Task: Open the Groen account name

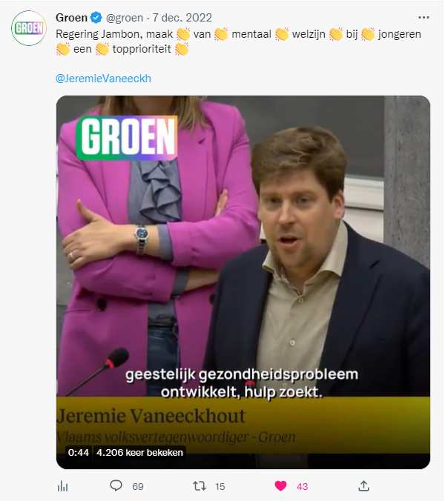Action: point(71,18)
